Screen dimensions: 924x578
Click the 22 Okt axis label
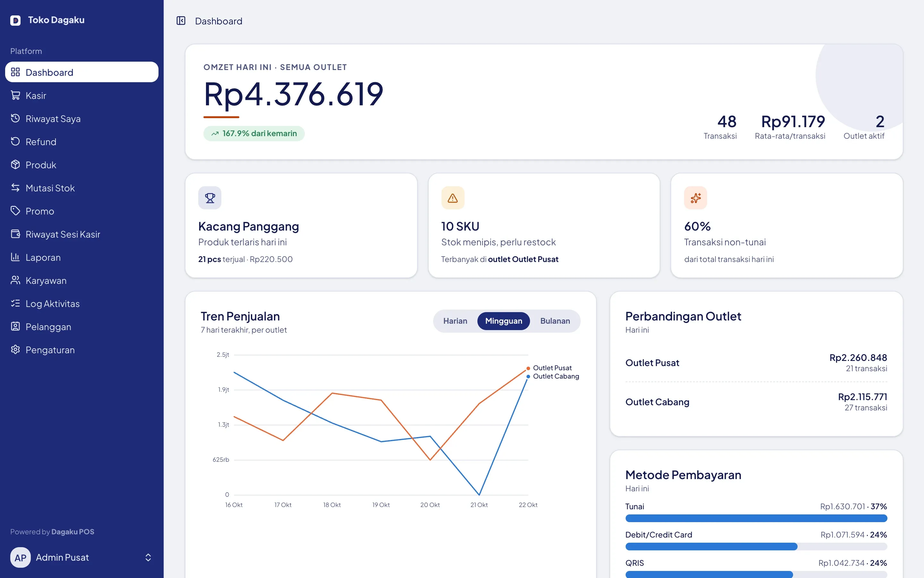coord(528,505)
